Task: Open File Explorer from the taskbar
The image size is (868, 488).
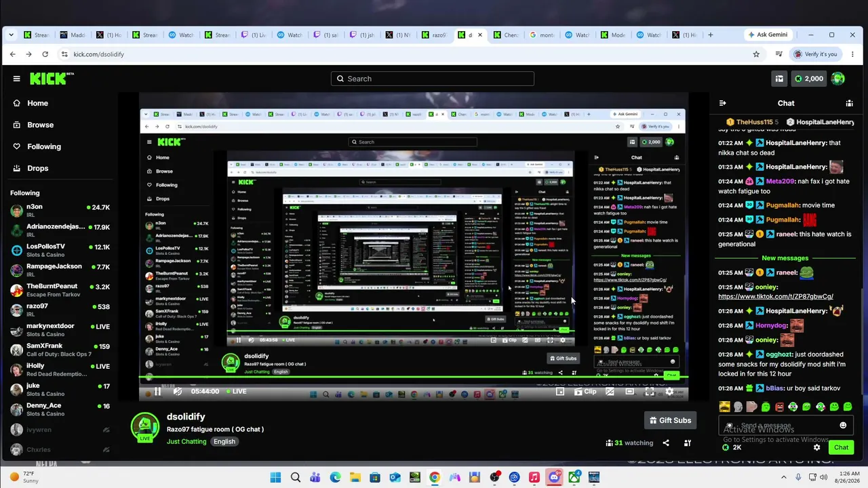Action: click(355, 477)
